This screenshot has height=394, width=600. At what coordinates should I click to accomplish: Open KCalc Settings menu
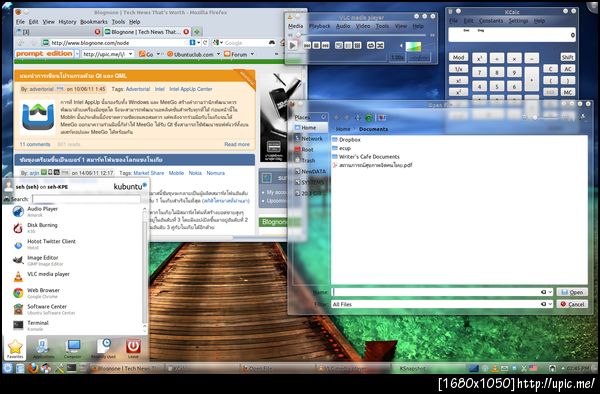pyautogui.click(x=518, y=21)
